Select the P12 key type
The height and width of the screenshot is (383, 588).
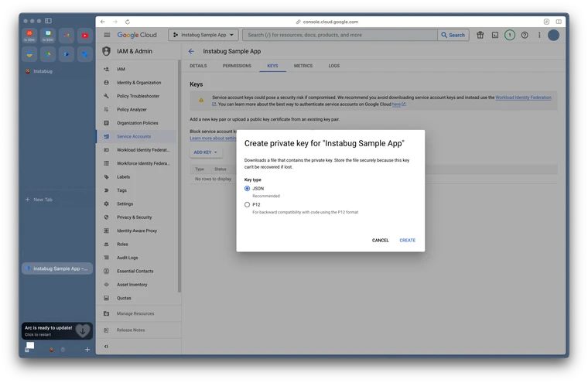click(x=248, y=205)
